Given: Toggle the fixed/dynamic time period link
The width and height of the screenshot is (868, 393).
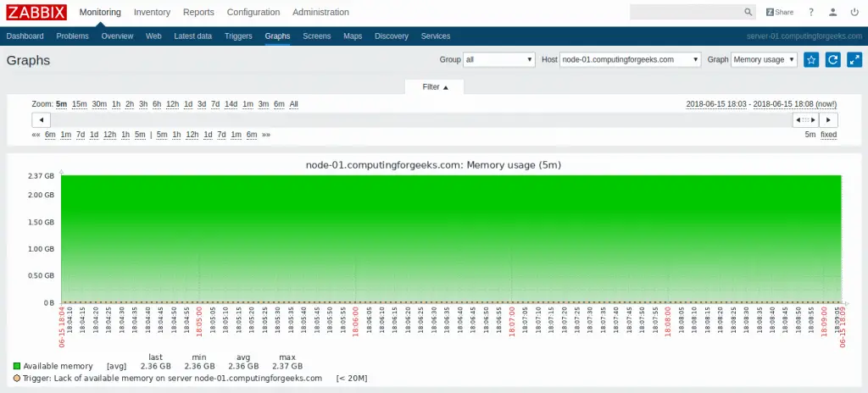Looking at the screenshot, I should [828, 135].
